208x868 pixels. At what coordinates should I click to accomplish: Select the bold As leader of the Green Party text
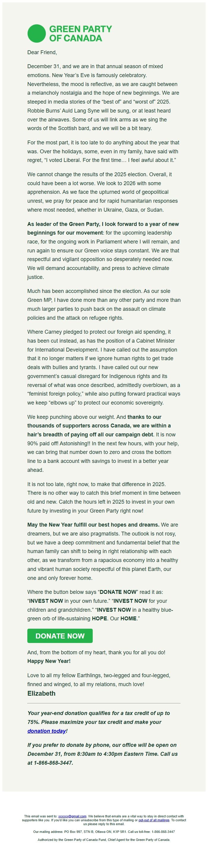[x=101, y=223]
